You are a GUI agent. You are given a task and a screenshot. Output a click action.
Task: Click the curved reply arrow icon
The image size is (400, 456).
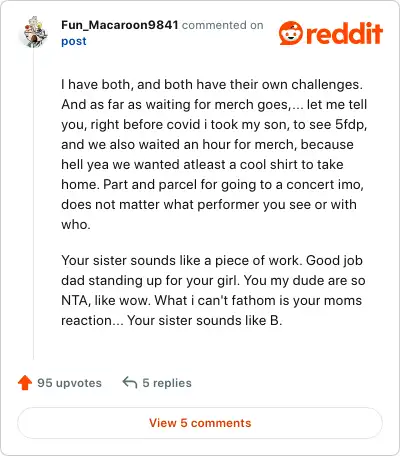click(x=130, y=383)
